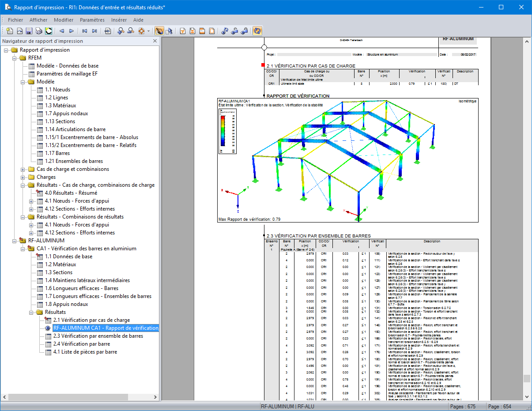532x411 pixels.
Task: Click the Print report icon
Action: click(x=39, y=31)
